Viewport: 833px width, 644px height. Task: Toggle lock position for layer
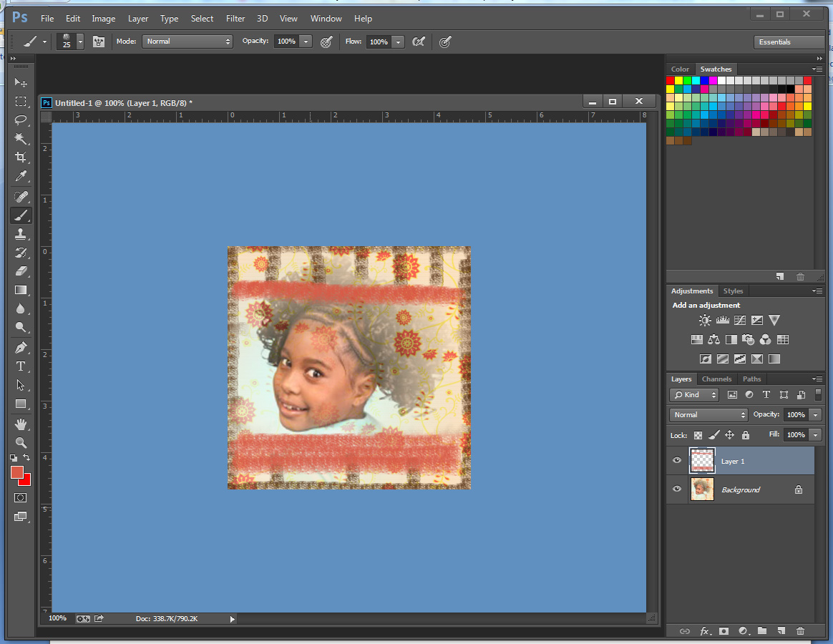point(730,435)
